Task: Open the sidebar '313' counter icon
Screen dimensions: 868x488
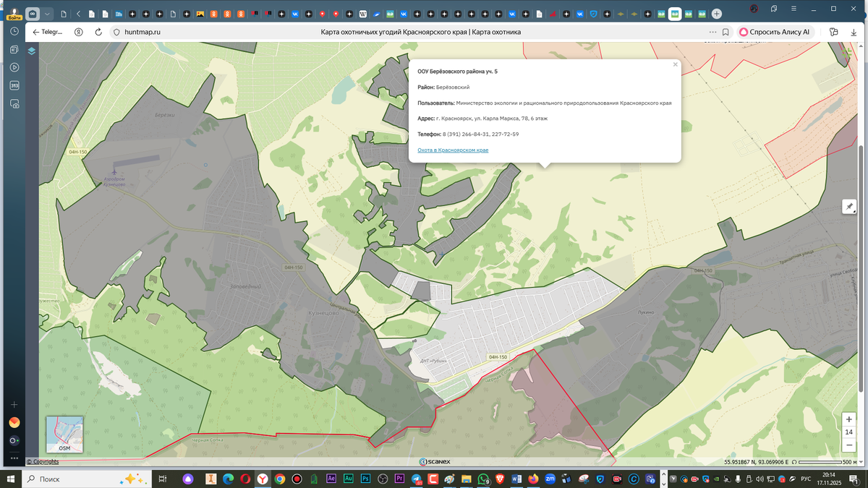Action: click(14, 85)
